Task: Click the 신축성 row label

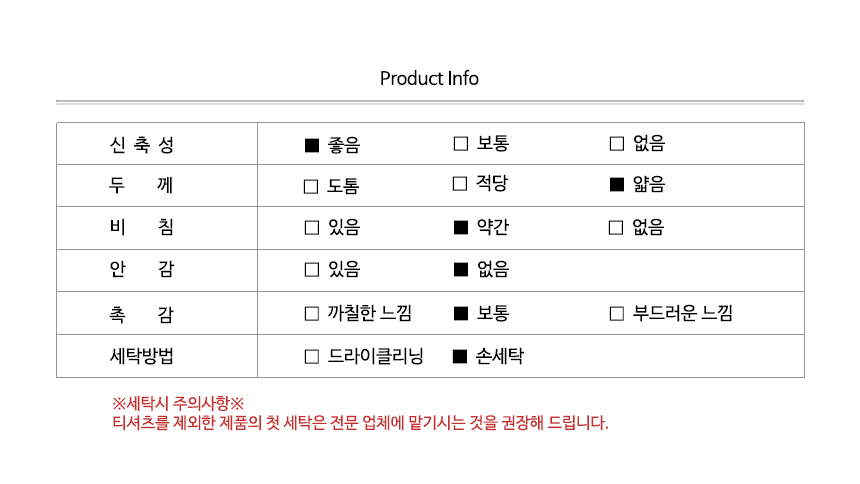Action: pos(141,144)
